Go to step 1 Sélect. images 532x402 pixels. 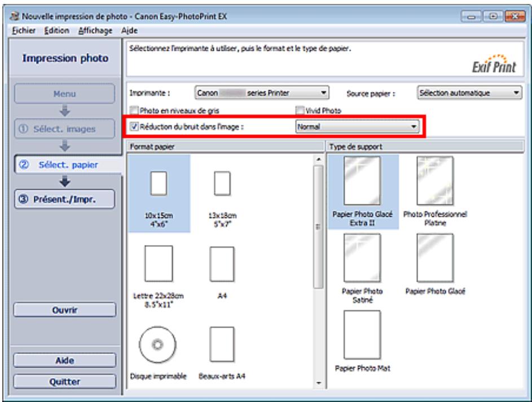coord(64,129)
